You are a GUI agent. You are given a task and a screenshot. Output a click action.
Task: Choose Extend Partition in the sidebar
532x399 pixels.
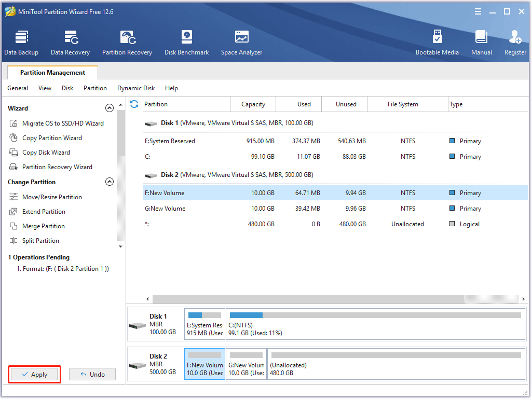tap(44, 212)
